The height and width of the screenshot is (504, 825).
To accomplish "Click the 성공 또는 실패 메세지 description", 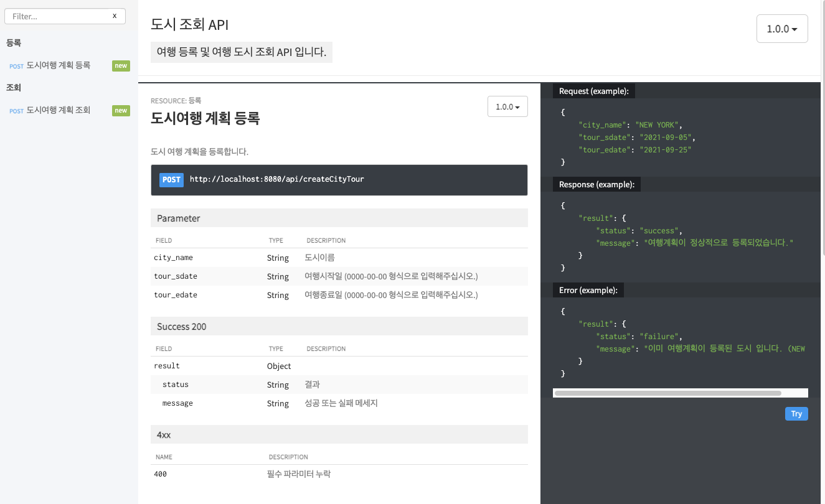I will click(341, 403).
